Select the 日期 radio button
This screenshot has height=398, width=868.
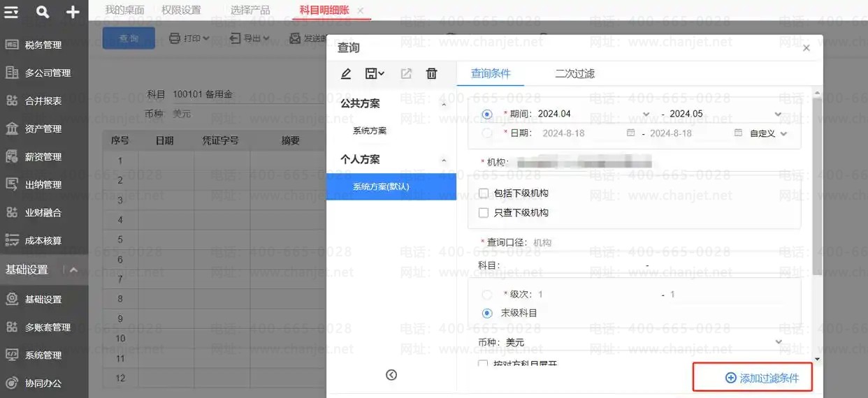[487, 133]
